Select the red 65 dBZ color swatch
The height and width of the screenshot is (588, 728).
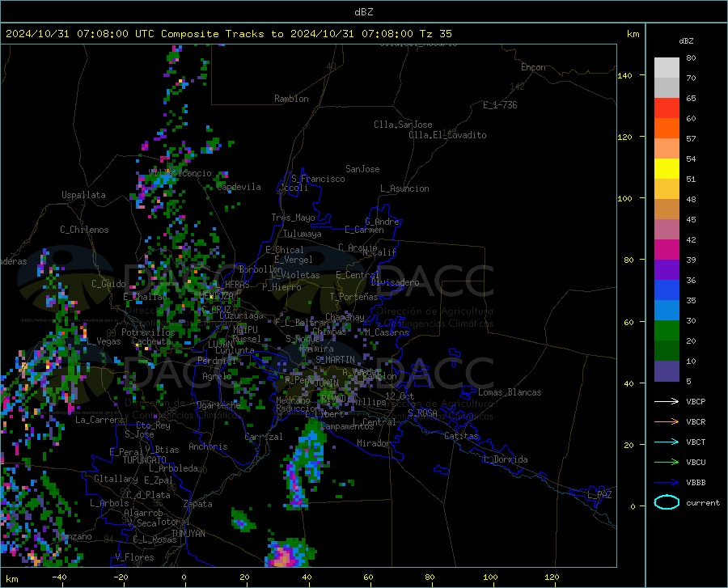667,108
